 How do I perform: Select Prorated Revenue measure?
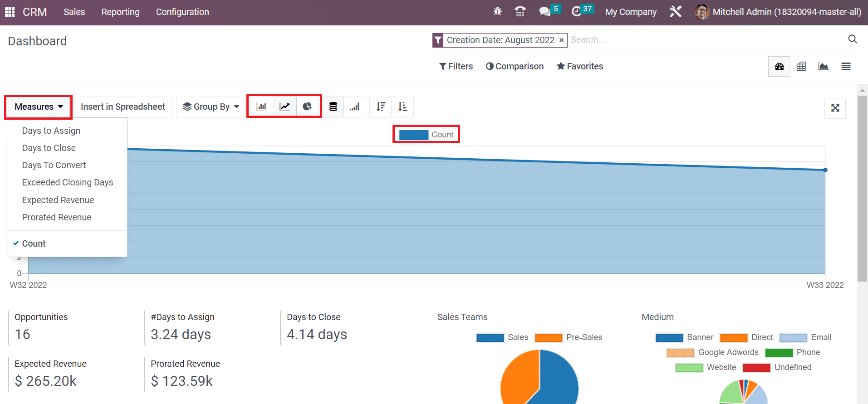coord(57,217)
